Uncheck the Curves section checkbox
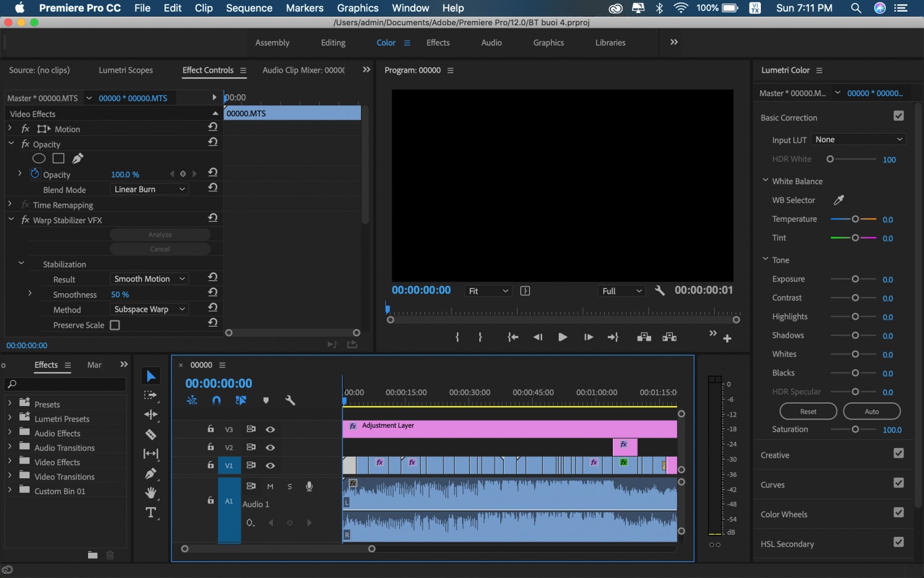Image resolution: width=924 pixels, height=578 pixels. [x=899, y=483]
